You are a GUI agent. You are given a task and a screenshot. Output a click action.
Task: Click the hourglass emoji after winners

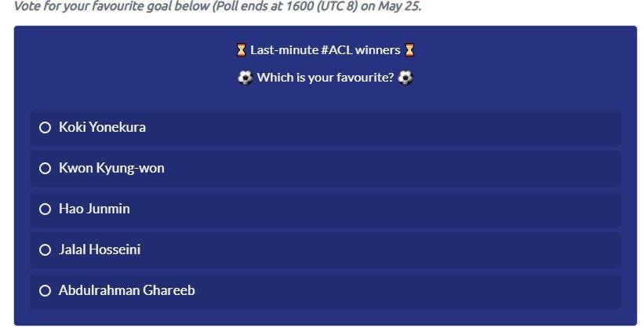(409, 50)
